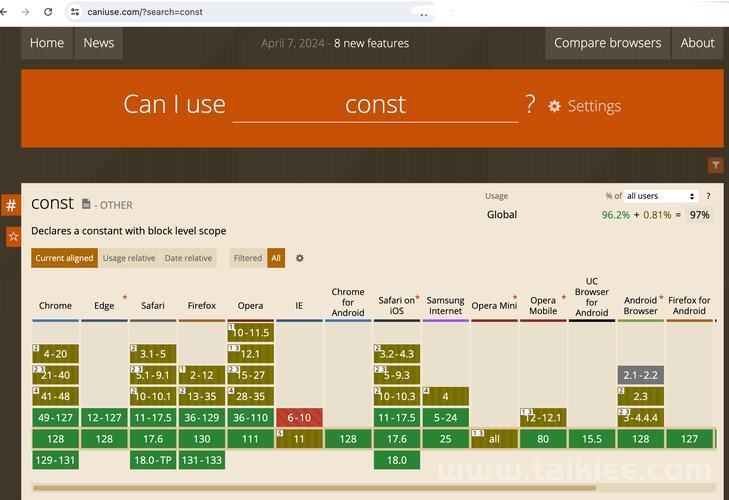Image resolution: width=729 pixels, height=500 pixels.
Task: Click the address bar URL
Action: [x=145, y=12]
